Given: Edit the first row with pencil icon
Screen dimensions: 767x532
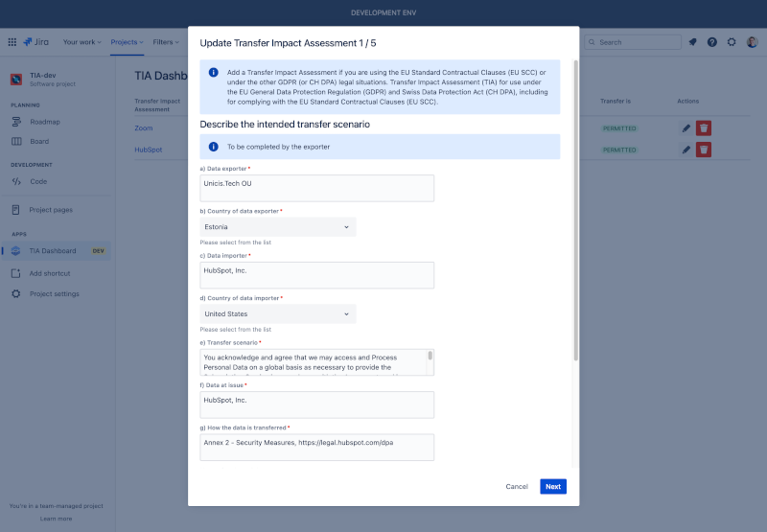Looking at the screenshot, I should tap(686, 128).
